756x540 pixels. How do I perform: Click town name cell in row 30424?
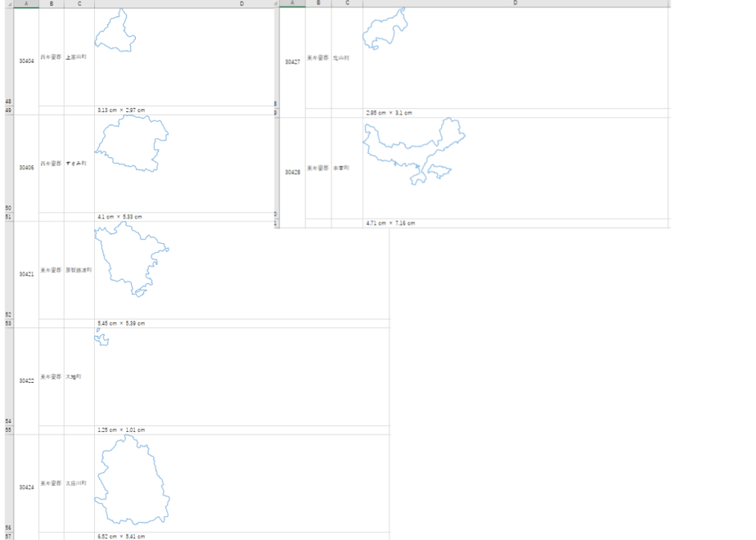[x=79, y=483]
